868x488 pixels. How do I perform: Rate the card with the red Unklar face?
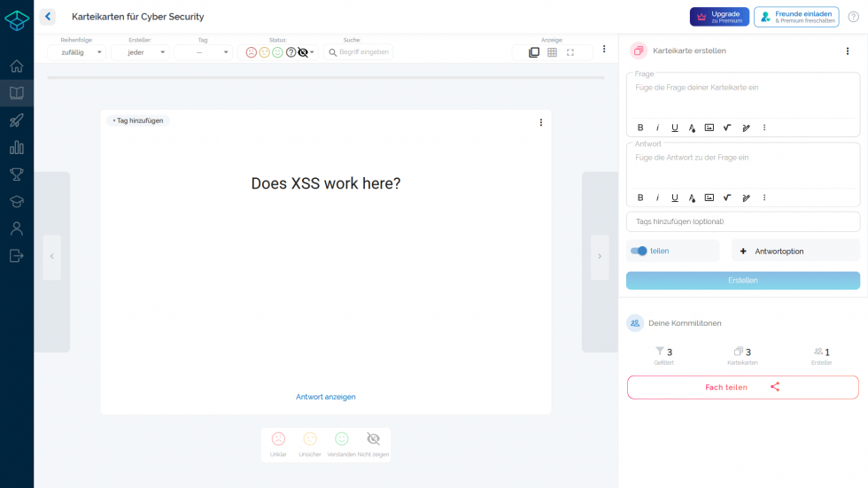pos(278,439)
